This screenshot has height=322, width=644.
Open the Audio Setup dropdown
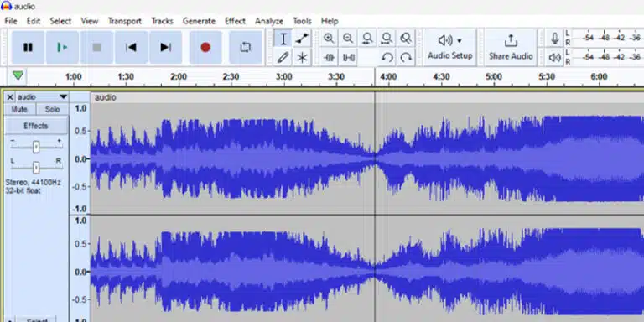pyautogui.click(x=450, y=47)
